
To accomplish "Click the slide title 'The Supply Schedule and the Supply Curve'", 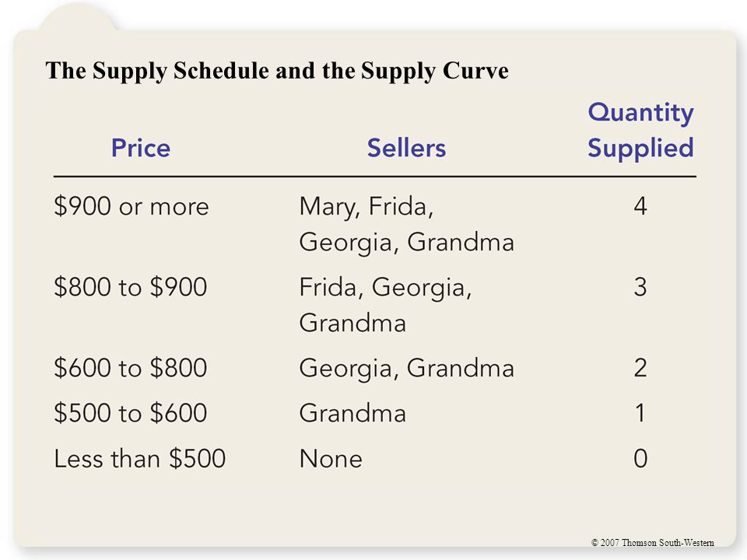I will pyautogui.click(x=277, y=71).
